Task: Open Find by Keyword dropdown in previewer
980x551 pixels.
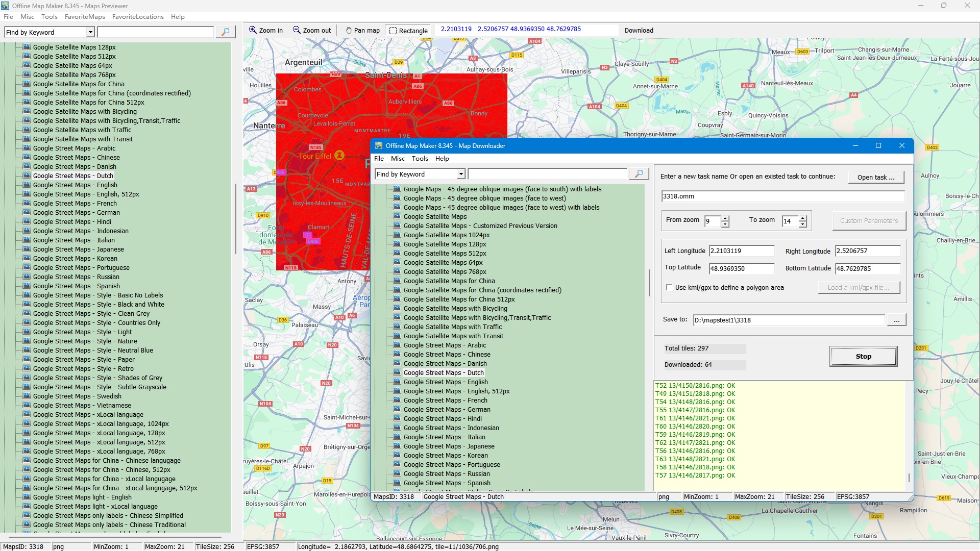Action: click(x=90, y=32)
